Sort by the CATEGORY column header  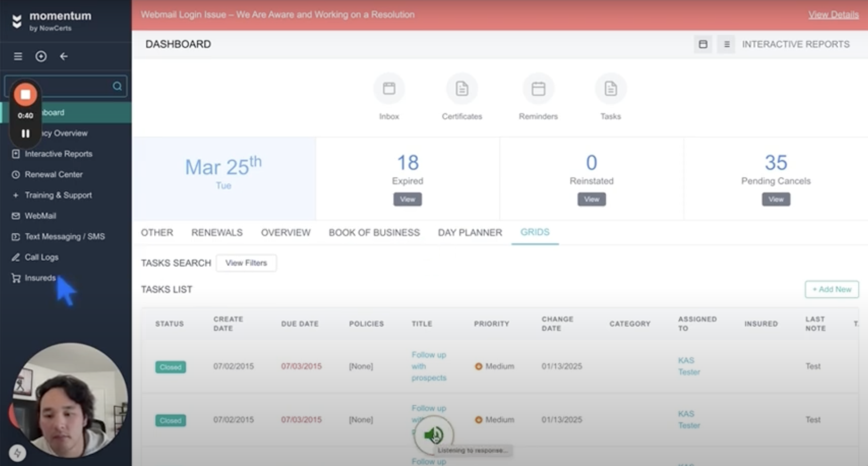(630, 324)
